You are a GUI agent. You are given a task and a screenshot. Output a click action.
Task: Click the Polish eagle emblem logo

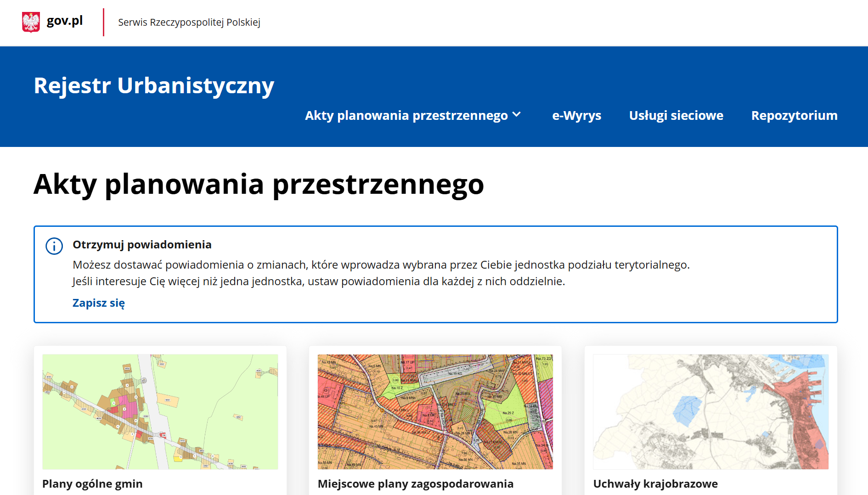pos(31,22)
